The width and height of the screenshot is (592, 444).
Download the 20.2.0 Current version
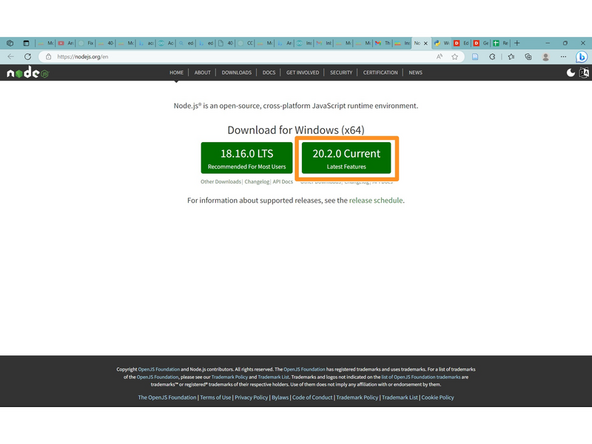[x=346, y=158]
